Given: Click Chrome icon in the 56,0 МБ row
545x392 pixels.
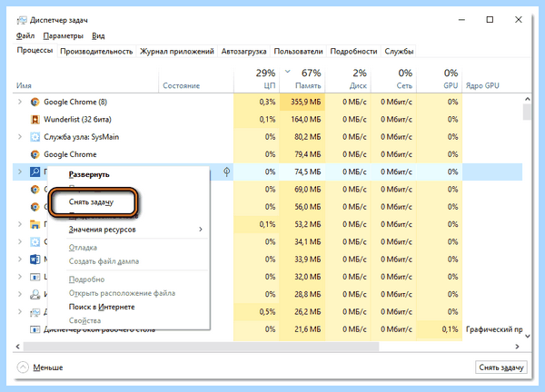Looking at the screenshot, I should pos(35,207).
